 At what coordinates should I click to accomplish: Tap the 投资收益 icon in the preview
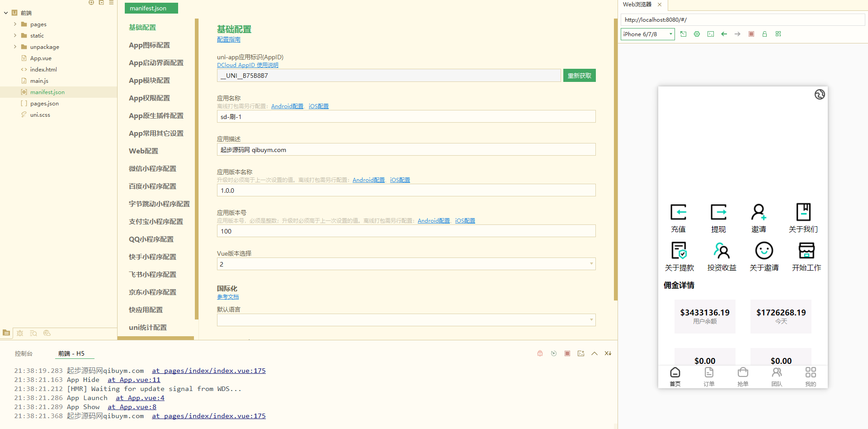coord(722,250)
